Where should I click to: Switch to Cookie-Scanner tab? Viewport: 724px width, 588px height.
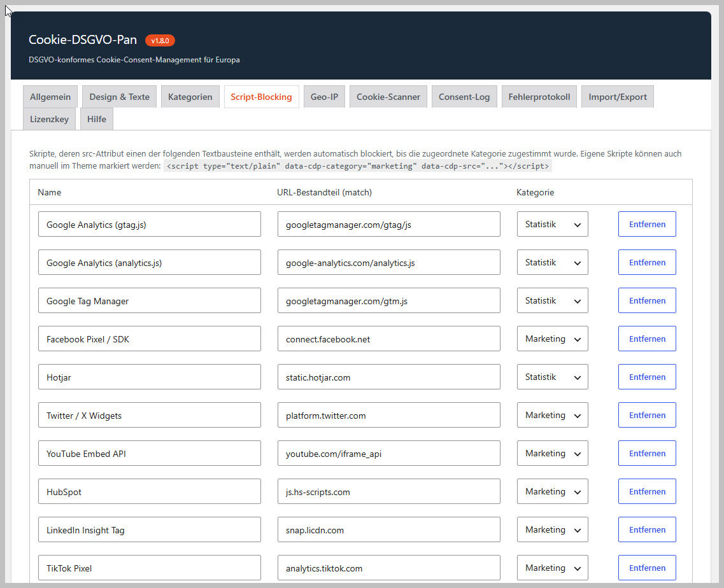tap(388, 97)
